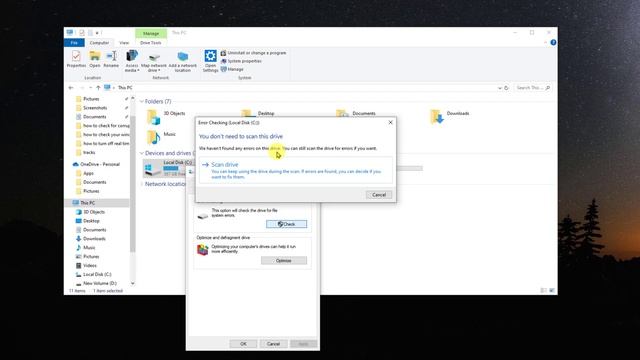Click the Map network drive icon
640x360 pixels.
pos(154,61)
